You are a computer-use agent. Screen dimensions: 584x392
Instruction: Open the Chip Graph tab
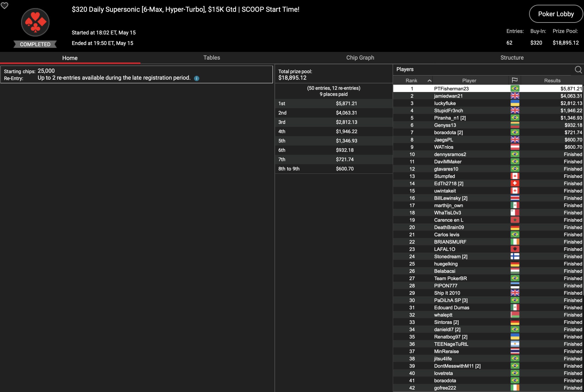[360, 58]
